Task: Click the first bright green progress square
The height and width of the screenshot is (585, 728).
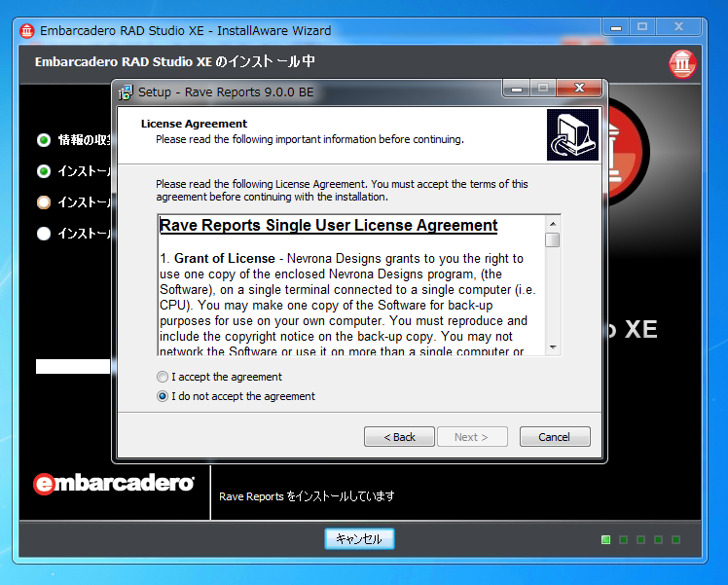Action: [x=606, y=539]
